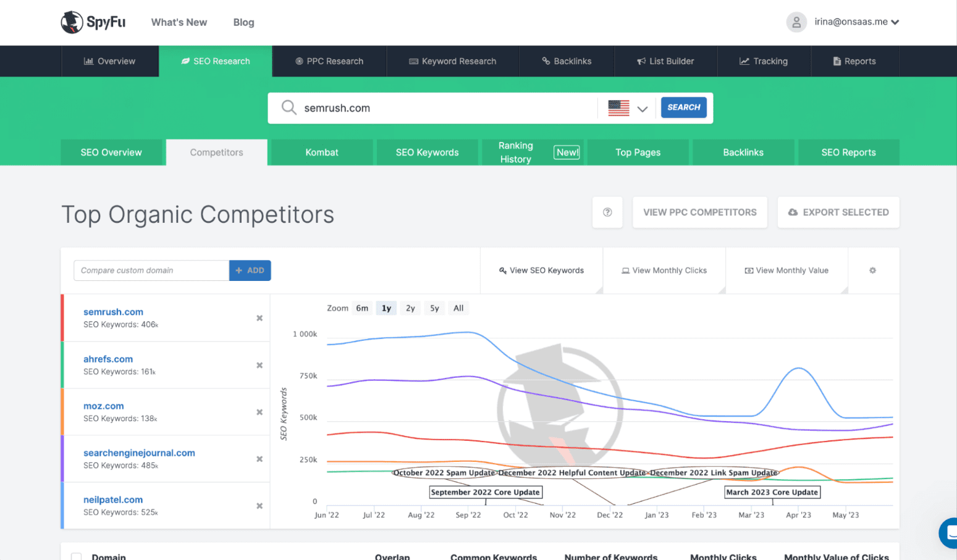Click EXPORT SELECTED button

pyautogui.click(x=838, y=212)
